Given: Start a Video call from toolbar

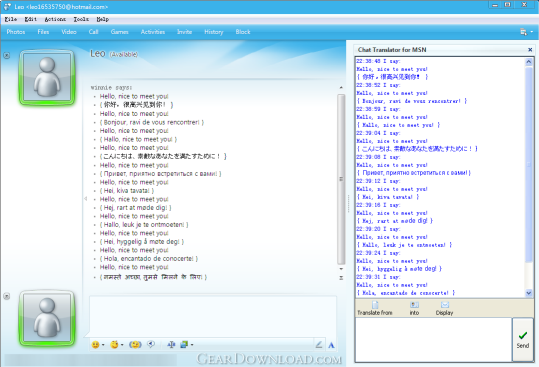Looking at the screenshot, I should [69, 32].
